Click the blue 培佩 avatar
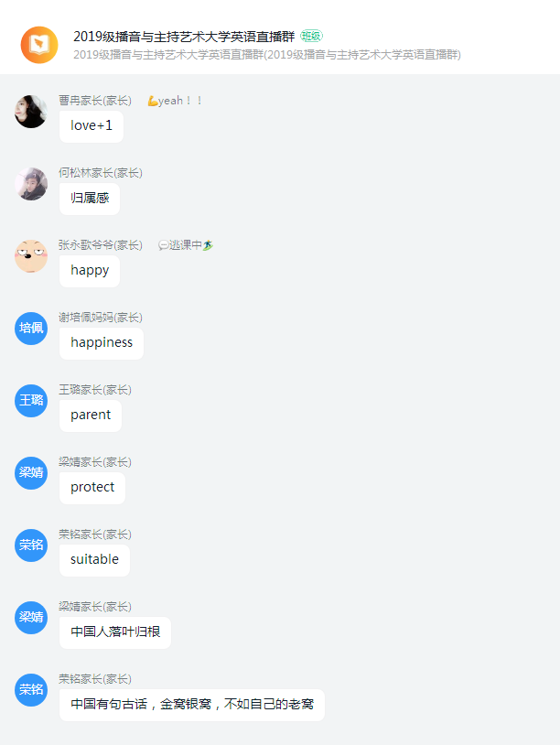This screenshot has width=560, height=745. click(x=31, y=329)
